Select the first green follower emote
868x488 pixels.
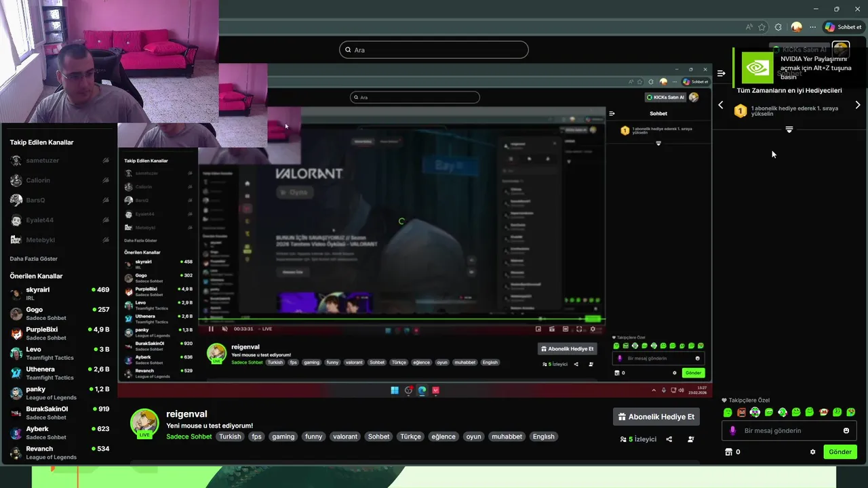point(728,412)
